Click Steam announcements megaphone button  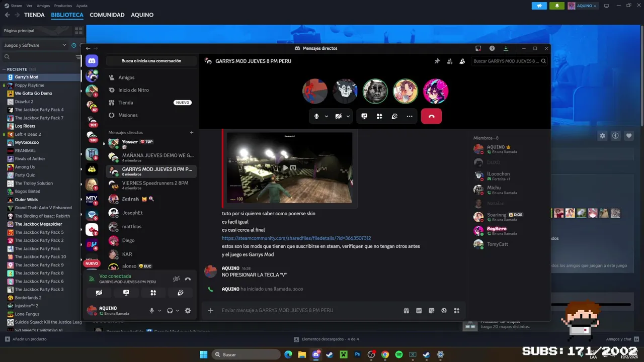coord(539,6)
